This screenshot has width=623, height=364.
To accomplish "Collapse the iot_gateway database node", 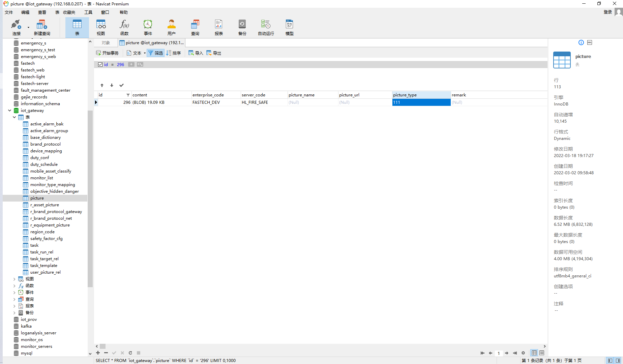I will (9, 110).
